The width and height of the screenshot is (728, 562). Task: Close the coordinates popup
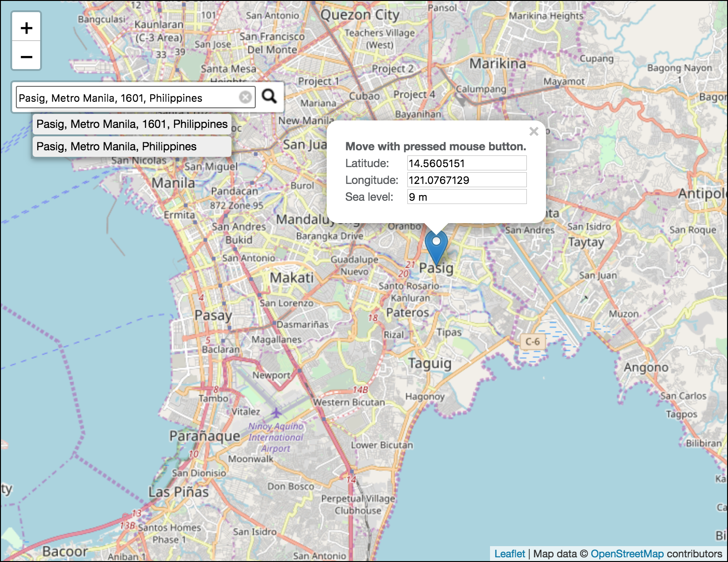(x=534, y=132)
